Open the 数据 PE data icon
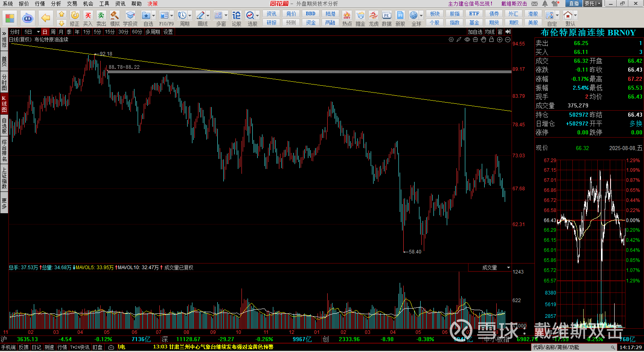This screenshot has height=352, width=644. pyautogui.click(x=387, y=15)
